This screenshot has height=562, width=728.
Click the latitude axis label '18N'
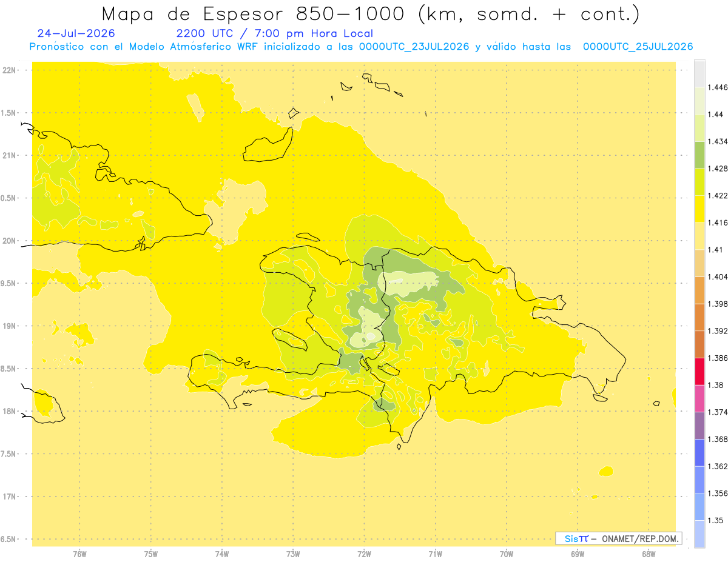pos(10,412)
